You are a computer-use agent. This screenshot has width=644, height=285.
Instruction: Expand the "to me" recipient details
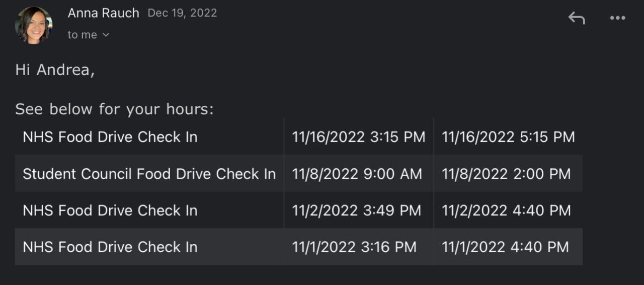tap(89, 35)
